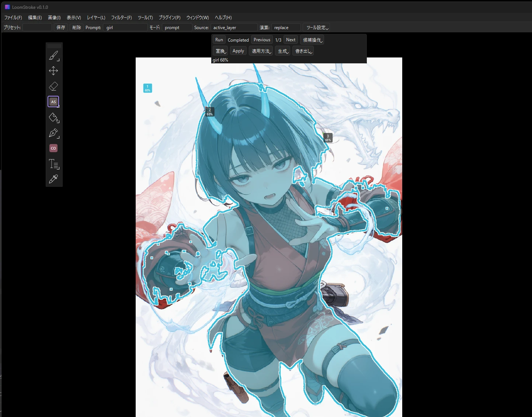532x417 pixels.
Task: Open the ヘルプ(H) menu
Action: click(x=223, y=17)
